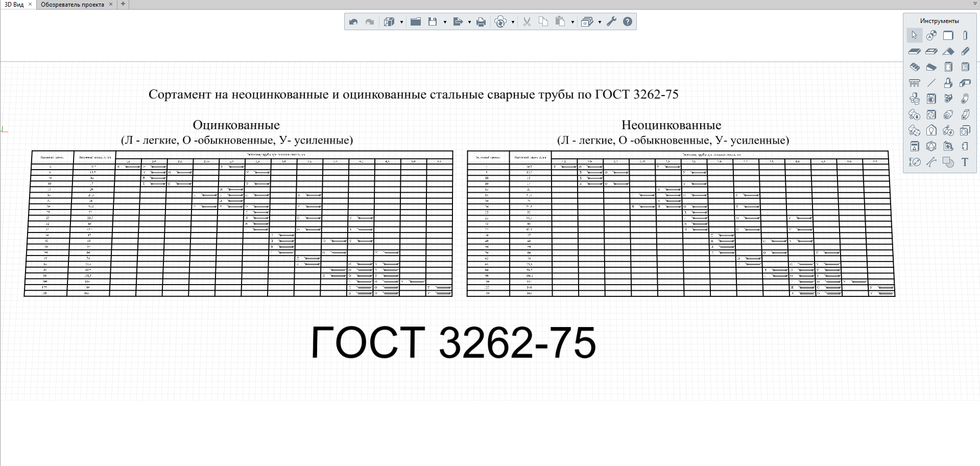The image size is (980, 466).
Task: Select the Stair tool
Action: tap(914, 67)
